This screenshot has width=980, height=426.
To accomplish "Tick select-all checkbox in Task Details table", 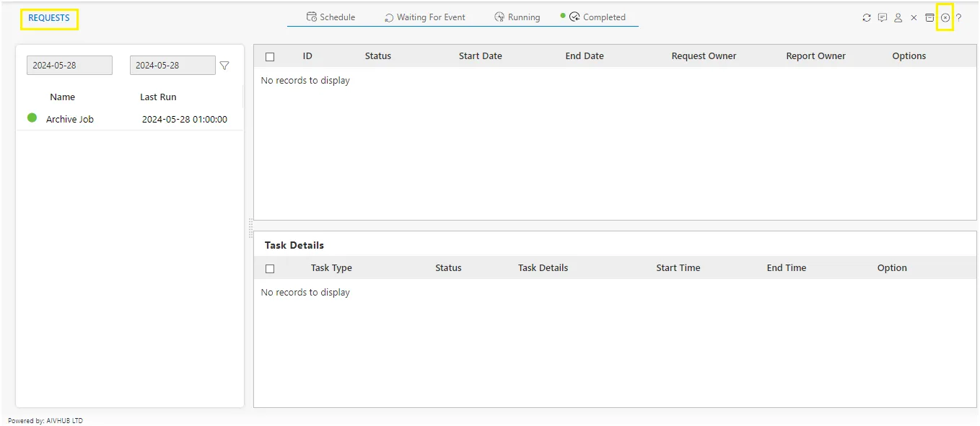I will click(270, 269).
